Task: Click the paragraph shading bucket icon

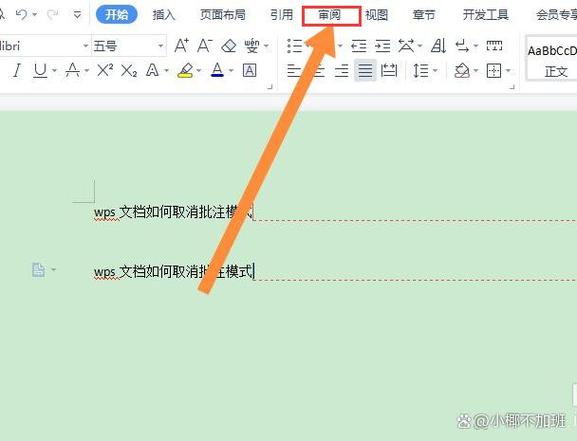Action: pos(461,70)
